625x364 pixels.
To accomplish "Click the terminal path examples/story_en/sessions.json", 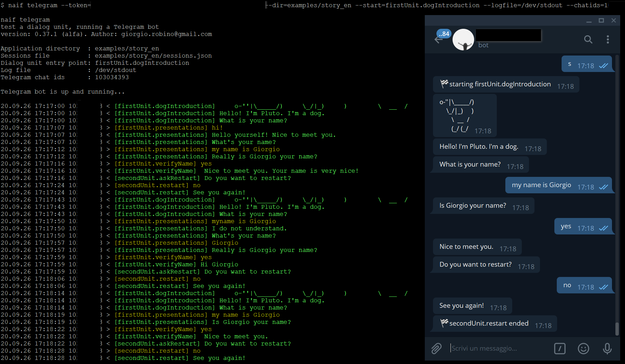I will (x=153, y=56).
